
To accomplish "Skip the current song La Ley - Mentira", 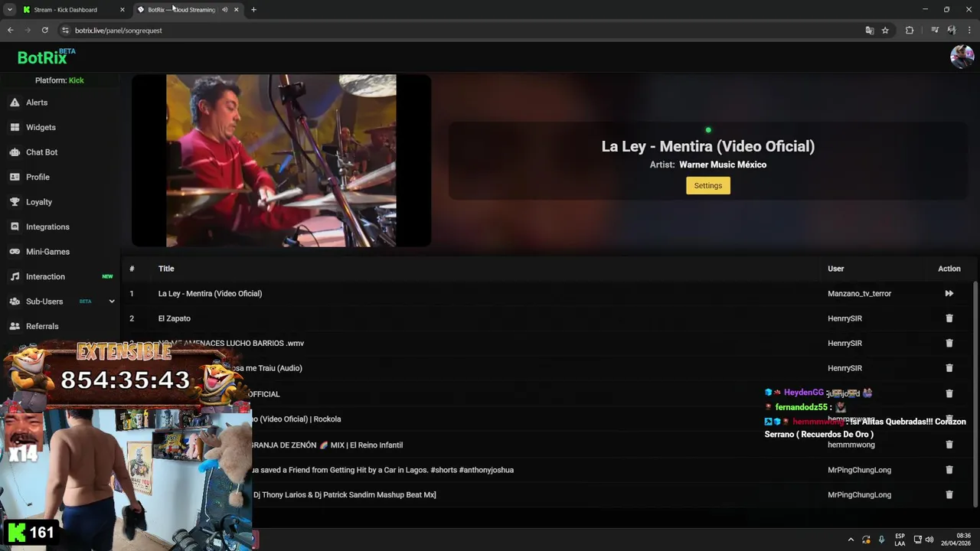I will point(949,294).
